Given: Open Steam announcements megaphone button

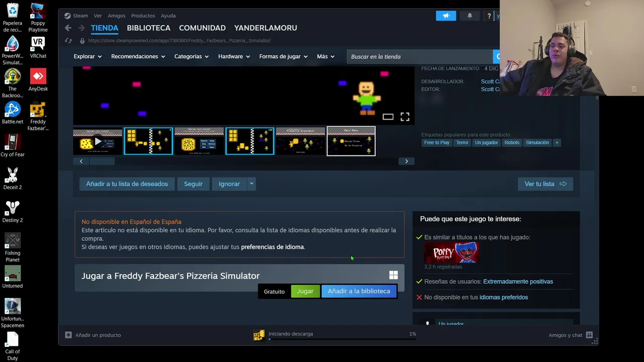Looking at the screenshot, I should 446,16.
